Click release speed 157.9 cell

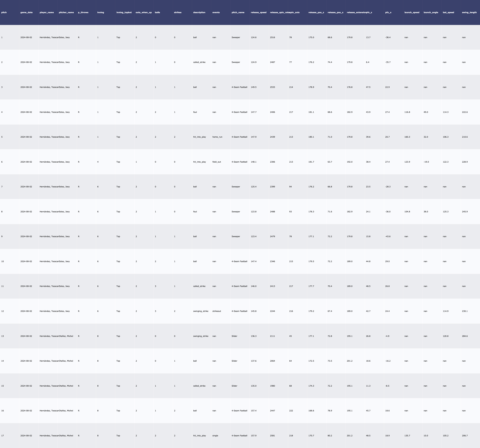click(x=254, y=436)
